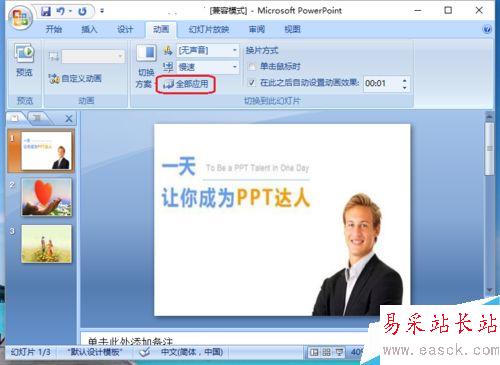The height and width of the screenshot is (365, 500).
Task: Enable the 单击鼠标时 checkbox
Action: tap(252, 67)
